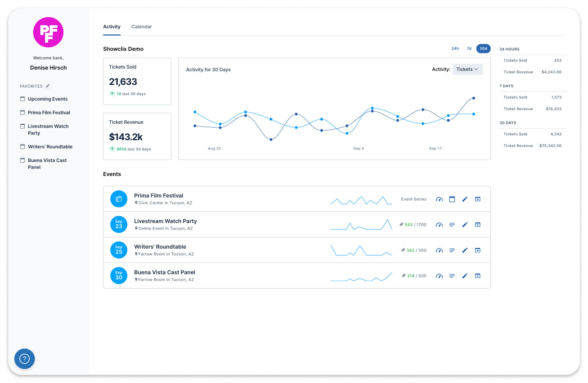Viewport: 588px width, 383px height.
Task: Edit the Livestream Watch Party event
Action: coord(465,224)
